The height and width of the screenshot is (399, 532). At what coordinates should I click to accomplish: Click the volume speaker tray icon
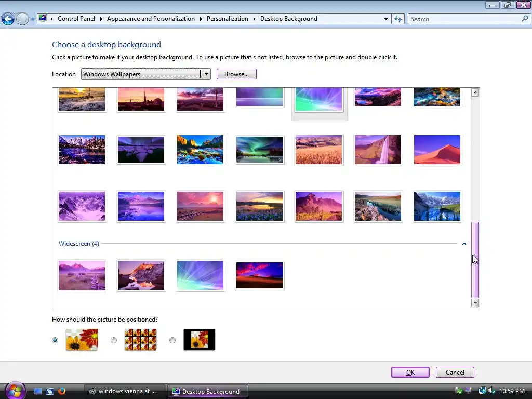[x=491, y=391]
